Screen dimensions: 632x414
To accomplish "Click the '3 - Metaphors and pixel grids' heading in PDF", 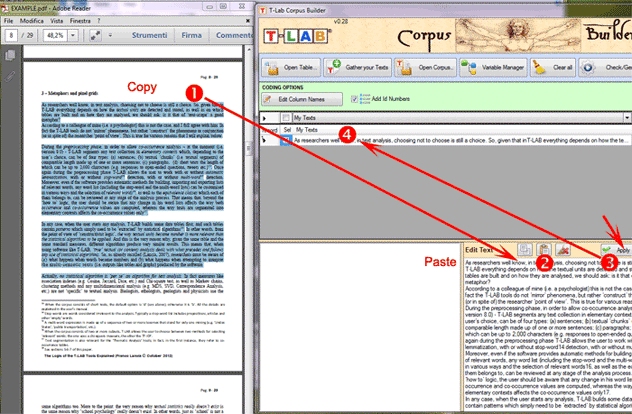I will [70, 93].
